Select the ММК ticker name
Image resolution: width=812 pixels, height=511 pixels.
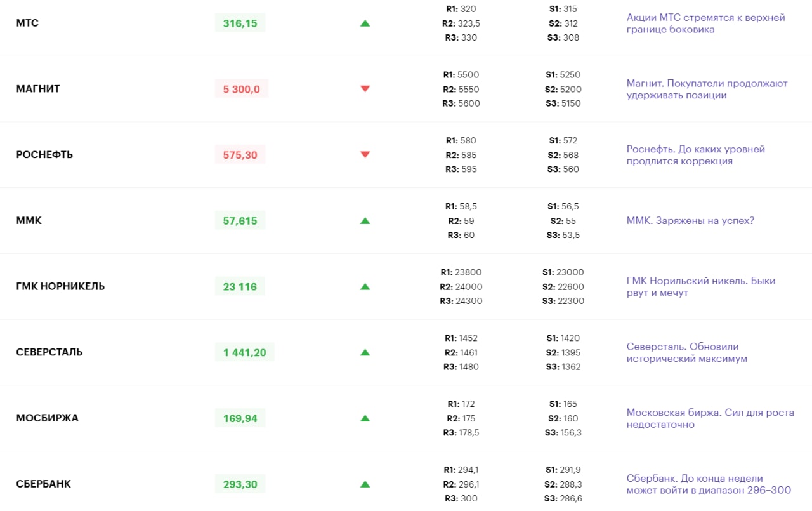(29, 220)
